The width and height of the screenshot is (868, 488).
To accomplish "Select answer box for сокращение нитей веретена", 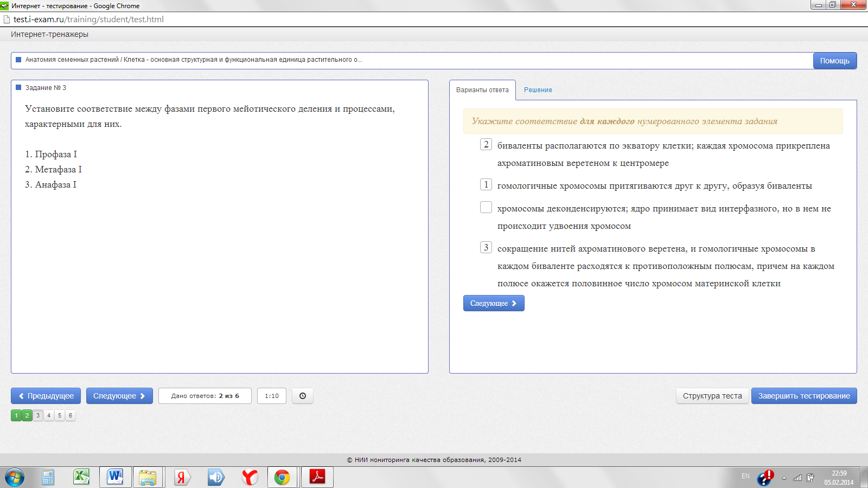I will coord(486,247).
